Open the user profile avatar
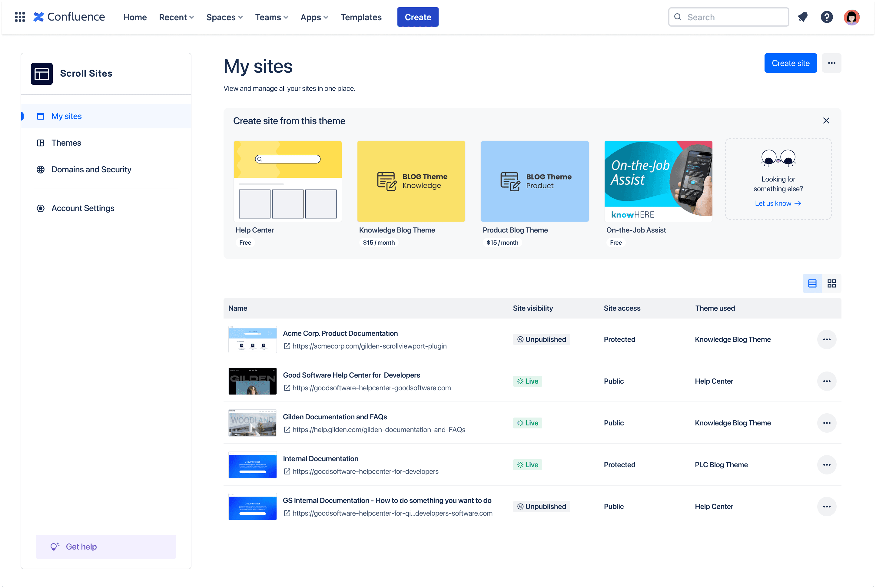The height and width of the screenshot is (588, 876). pos(851,17)
